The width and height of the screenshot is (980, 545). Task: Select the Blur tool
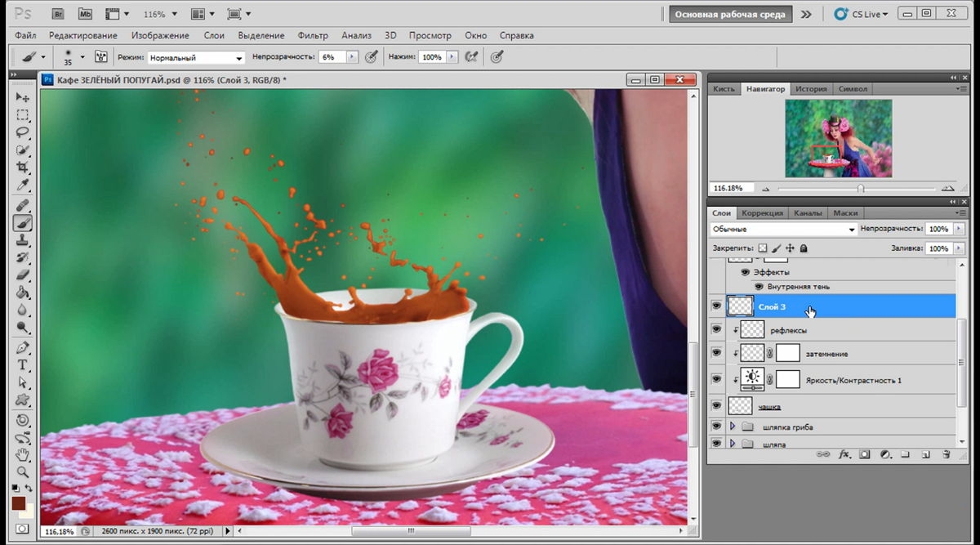pos(23,310)
